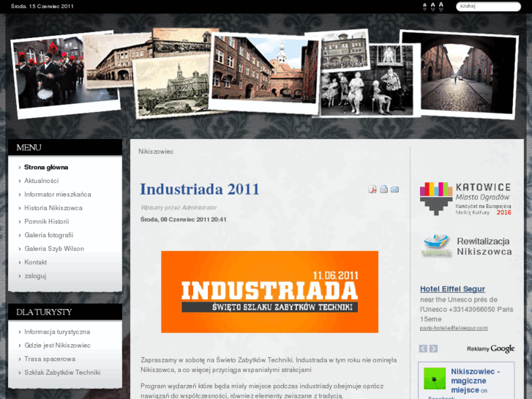The height and width of the screenshot is (399, 532).
Task: Click the PDF export icon
Action: click(372, 190)
